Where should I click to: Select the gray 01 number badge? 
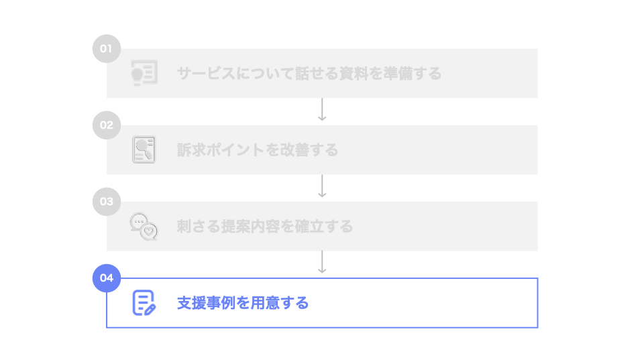(106, 49)
